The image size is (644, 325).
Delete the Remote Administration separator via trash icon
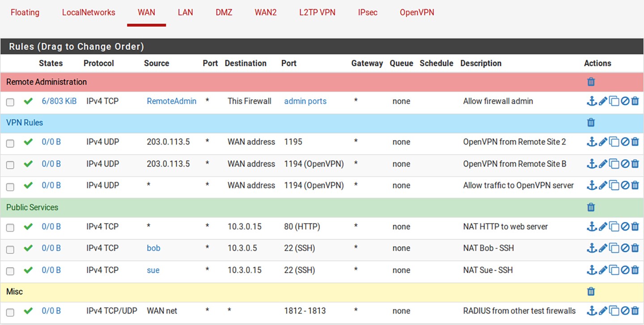(x=591, y=82)
